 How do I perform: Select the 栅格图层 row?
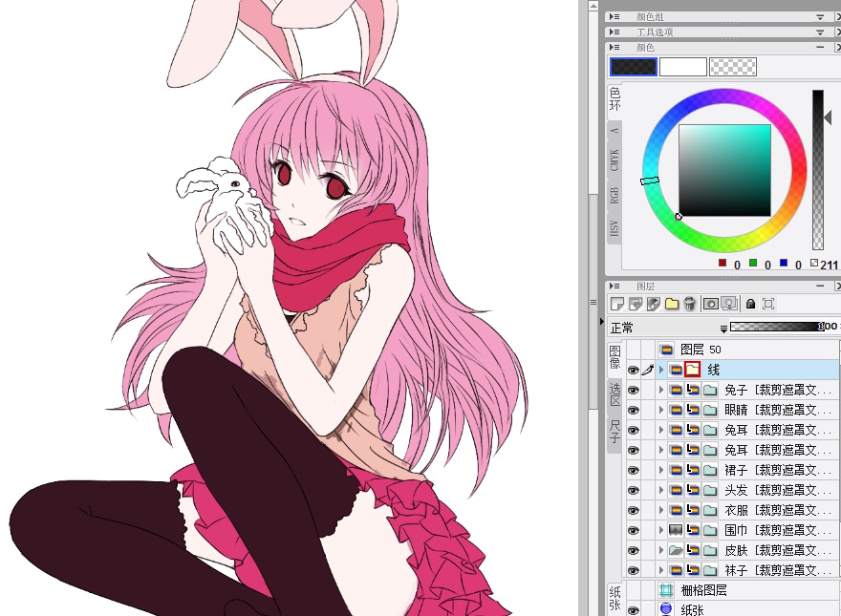point(732,590)
